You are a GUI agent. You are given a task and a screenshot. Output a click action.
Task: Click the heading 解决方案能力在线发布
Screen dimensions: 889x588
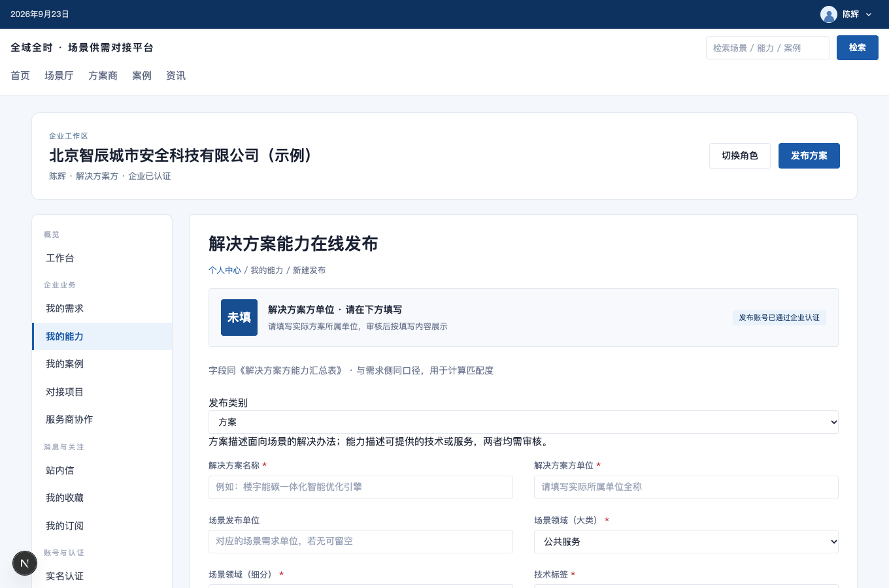(x=294, y=244)
